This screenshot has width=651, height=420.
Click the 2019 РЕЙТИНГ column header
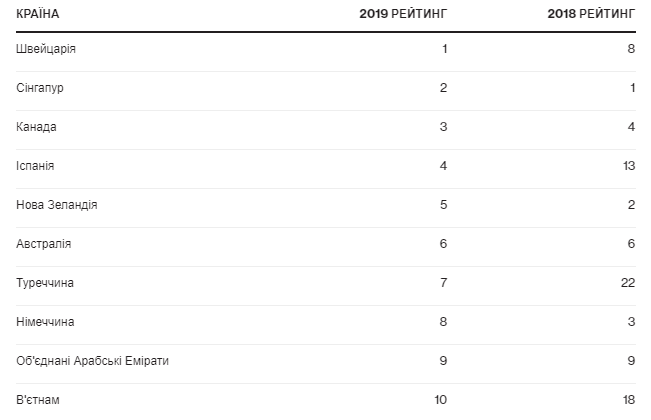[404, 14]
